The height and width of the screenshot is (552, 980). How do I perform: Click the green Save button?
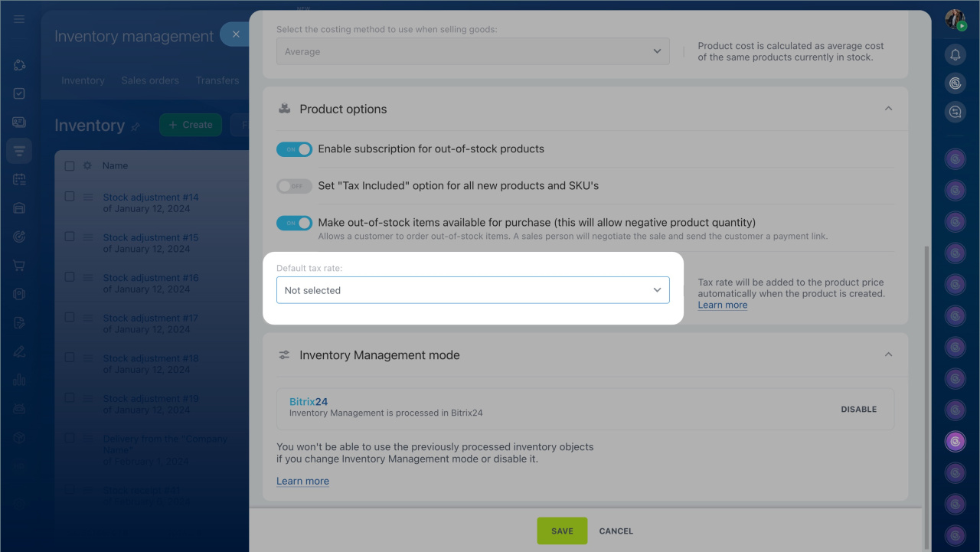point(562,531)
